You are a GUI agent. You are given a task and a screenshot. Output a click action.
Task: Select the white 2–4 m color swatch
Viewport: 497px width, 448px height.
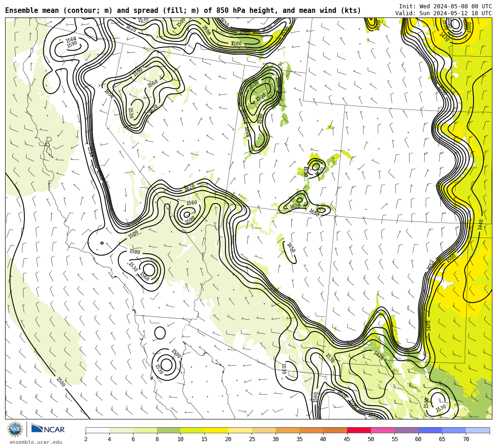click(97, 430)
